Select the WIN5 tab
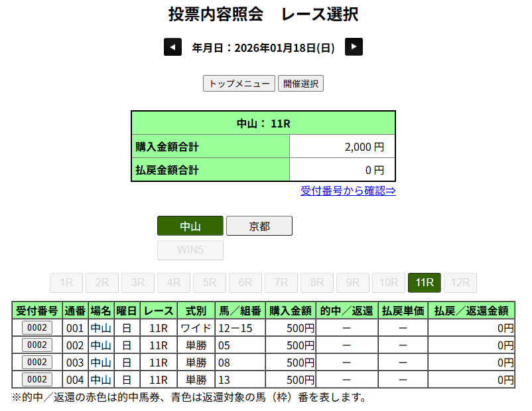This screenshot has height=411, width=532. tap(190, 250)
